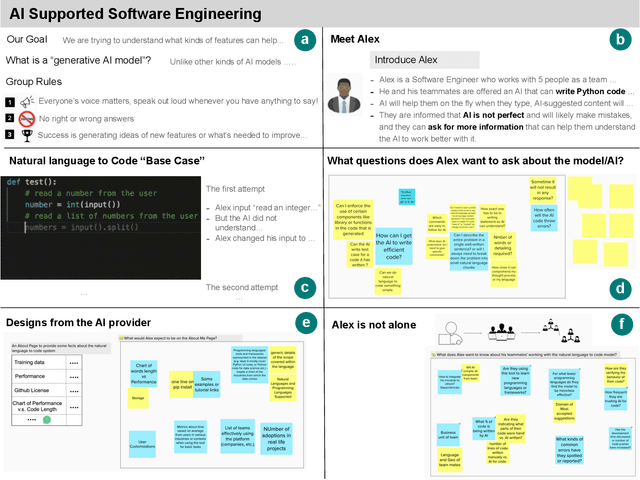640x480 pixels.
Task: Select the 'one line on pip install' note
Action: [x=181, y=384]
